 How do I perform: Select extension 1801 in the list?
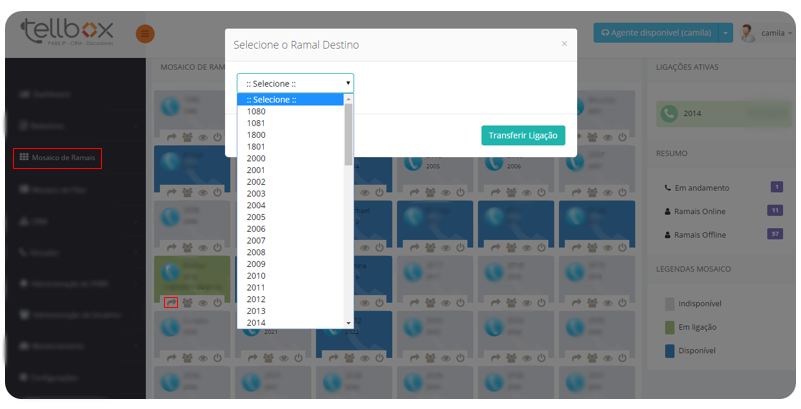[x=256, y=146]
